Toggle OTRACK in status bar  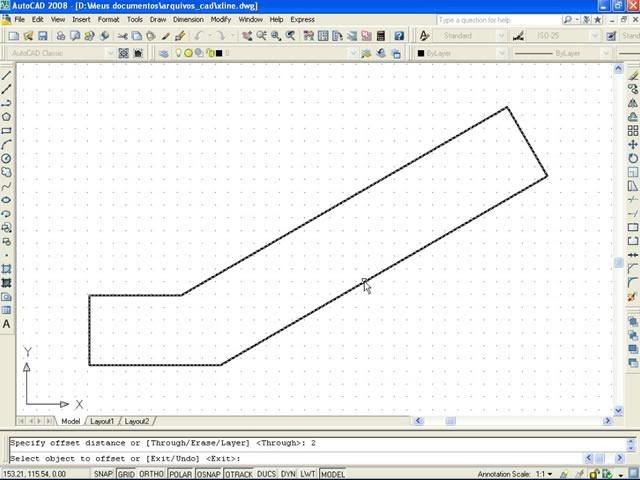click(239, 474)
